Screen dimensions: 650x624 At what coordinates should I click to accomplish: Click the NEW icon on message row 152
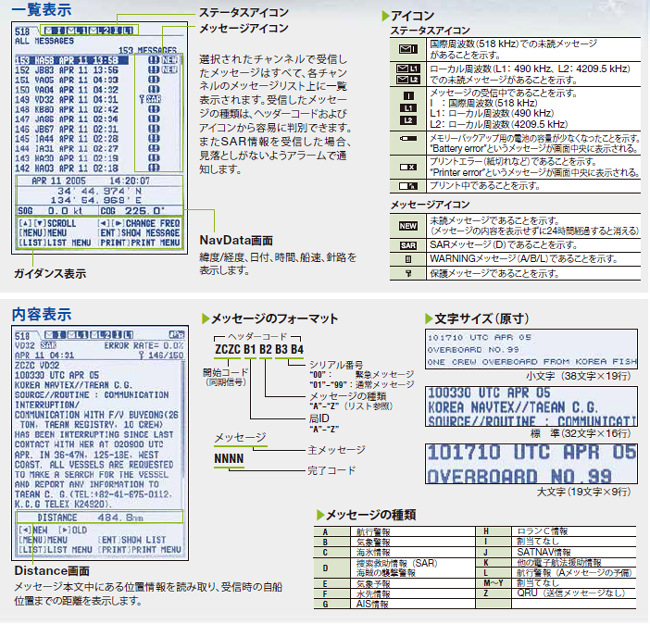169,70
